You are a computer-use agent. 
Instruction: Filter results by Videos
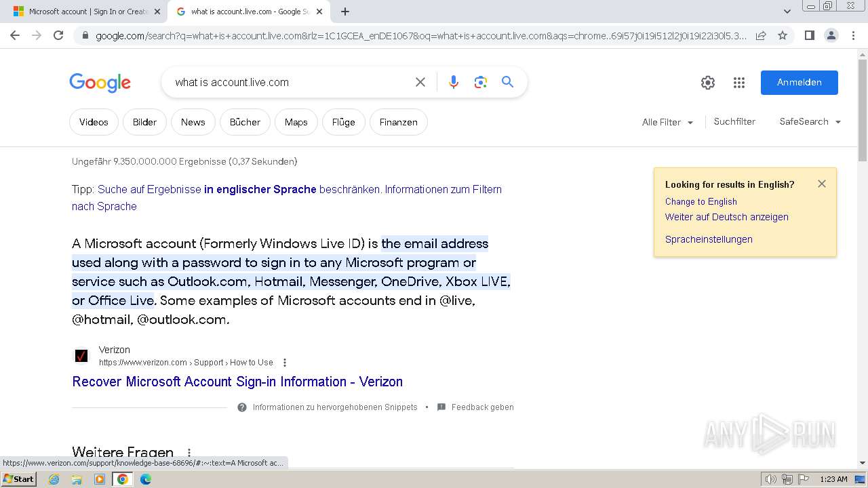click(x=94, y=122)
